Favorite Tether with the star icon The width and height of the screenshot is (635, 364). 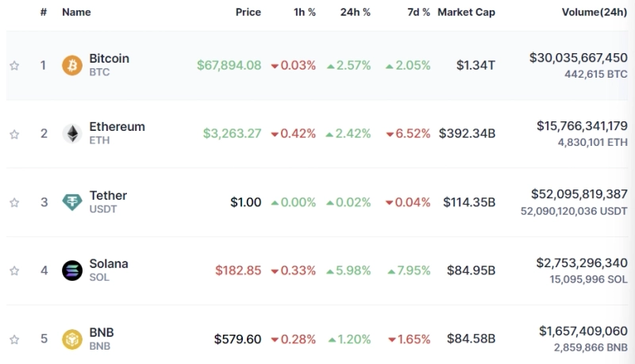14,202
